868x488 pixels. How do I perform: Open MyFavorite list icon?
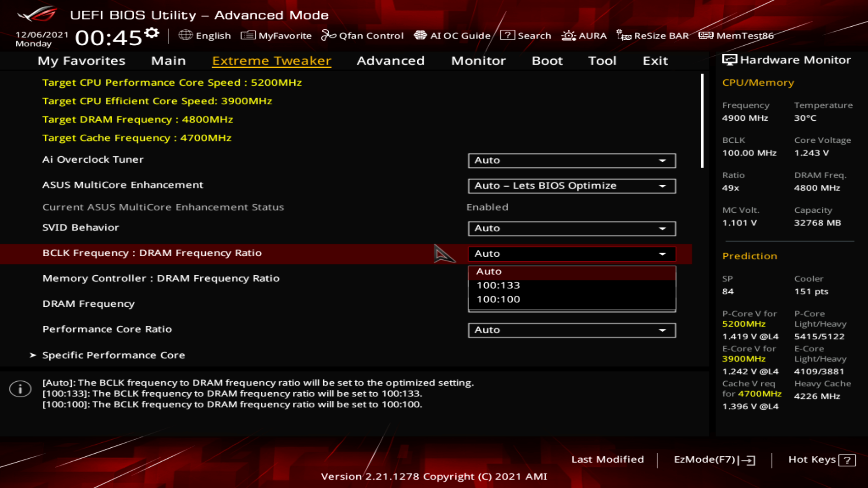248,35
